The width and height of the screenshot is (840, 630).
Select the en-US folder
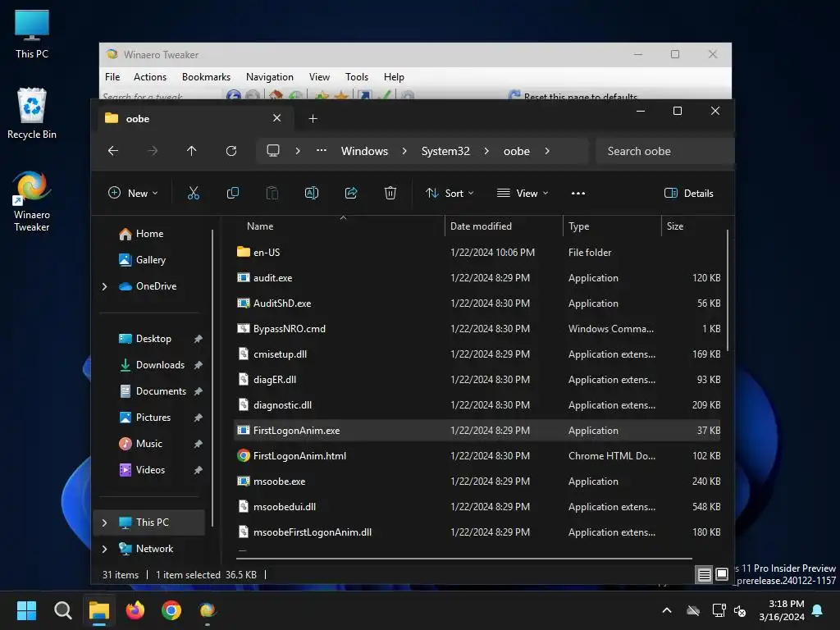(x=478, y=253)
